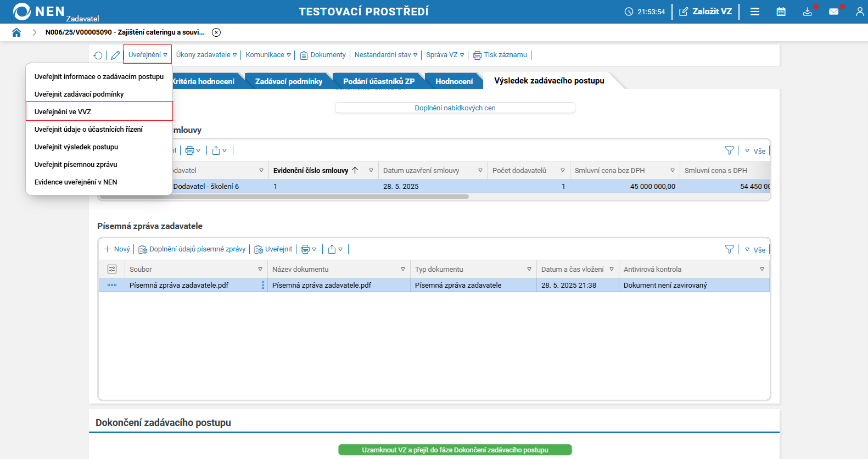Select Uveřejnit informace o zadávacím postupu

tap(99, 77)
